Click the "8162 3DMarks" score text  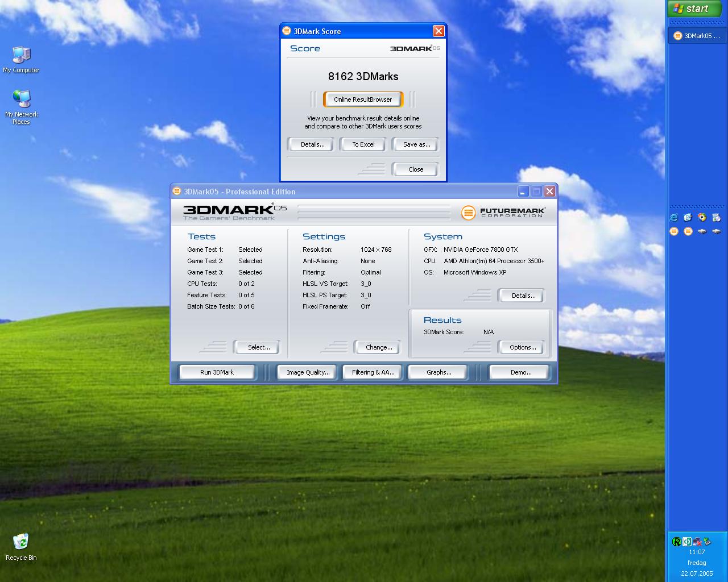[x=363, y=76]
